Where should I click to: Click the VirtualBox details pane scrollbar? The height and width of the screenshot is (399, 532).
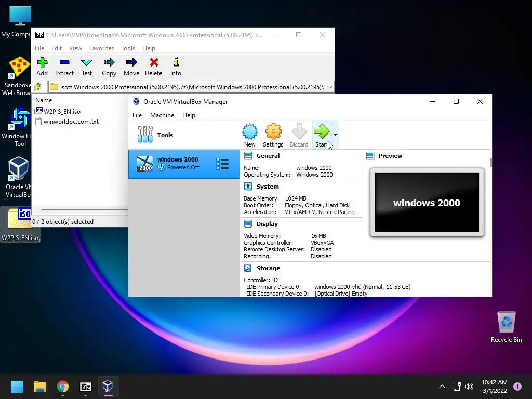[490, 162]
